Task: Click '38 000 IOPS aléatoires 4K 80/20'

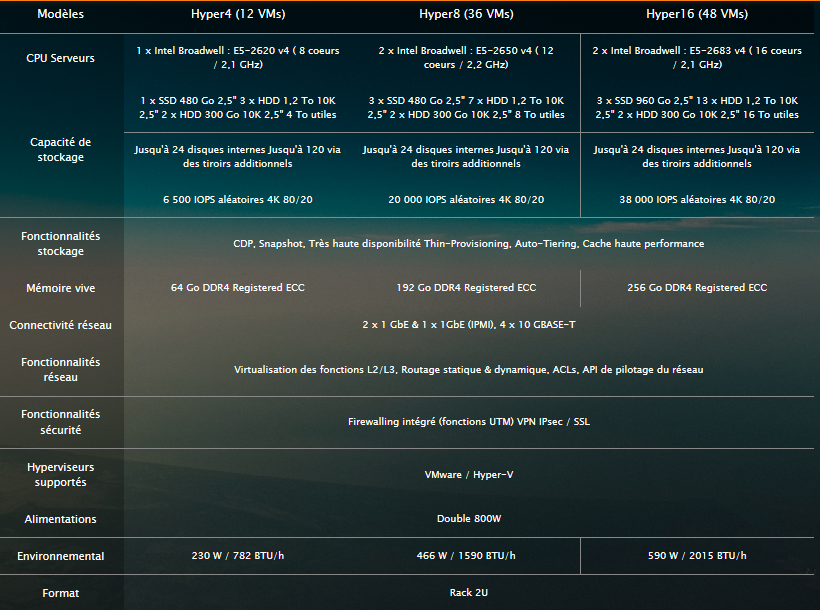Action: click(x=697, y=199)
